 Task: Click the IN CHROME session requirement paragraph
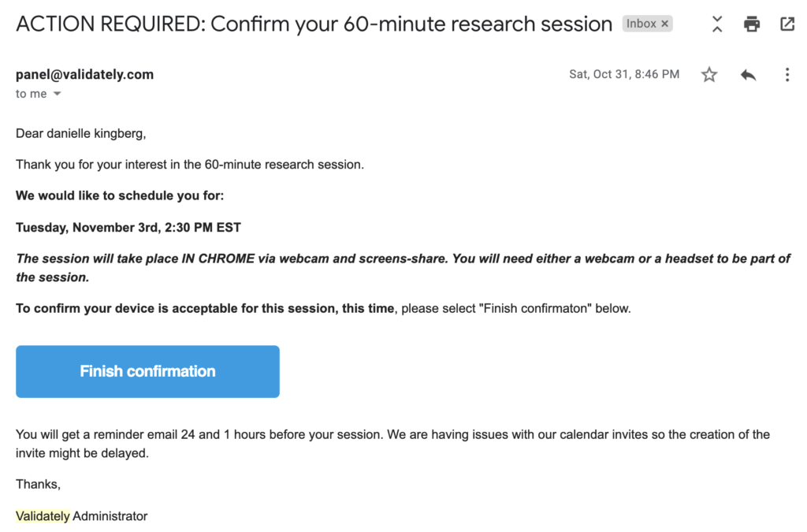point(403,267)
